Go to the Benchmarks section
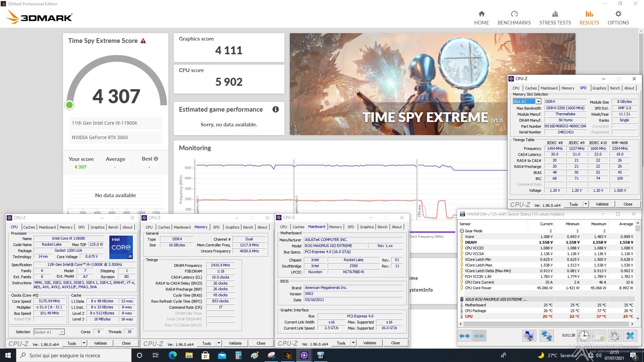The width and height of the screenshot is (644, 362). coord(514,18)
